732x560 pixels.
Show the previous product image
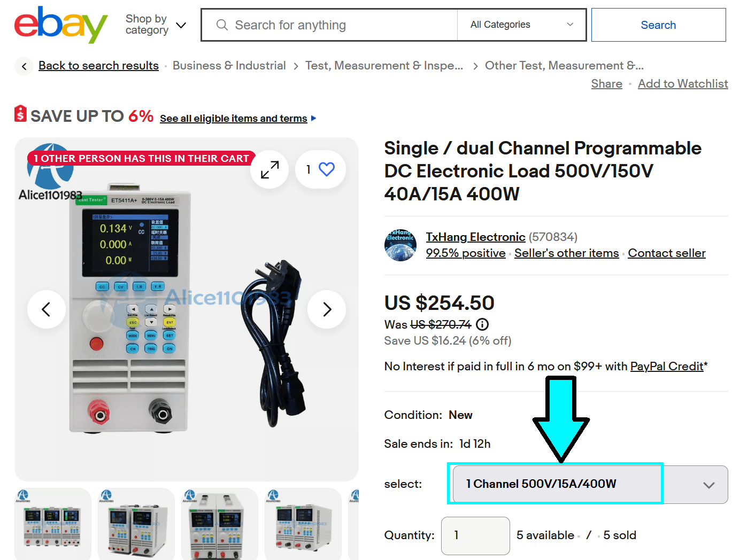pyautogui.click(x=47, y=309)
